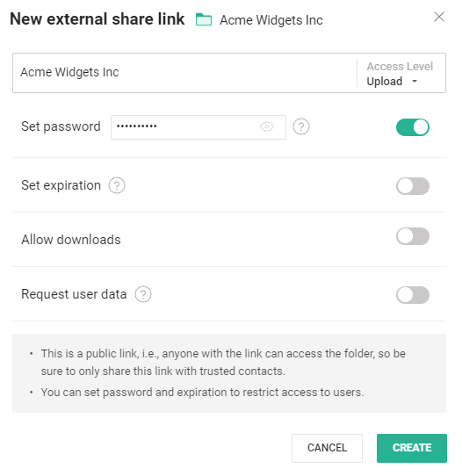Create the external share link
Viewport: 462px width, 476px height.
click(x=412, y=448)
